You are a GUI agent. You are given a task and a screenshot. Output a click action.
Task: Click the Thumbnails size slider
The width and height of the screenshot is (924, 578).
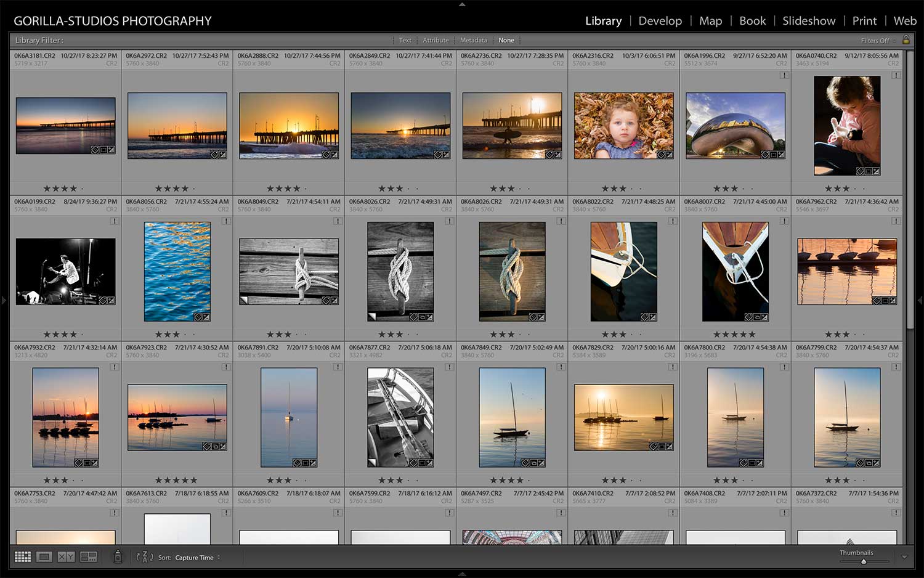tap(864, 561)
